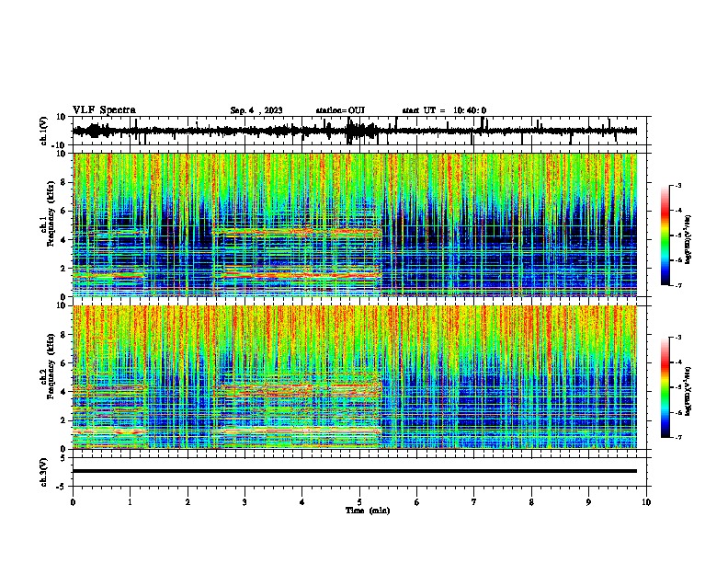This screenshot has height=563, width=728.
Task: Click the "-7" label at ch.2 colorbar bottom
Action: coord(677,437)
